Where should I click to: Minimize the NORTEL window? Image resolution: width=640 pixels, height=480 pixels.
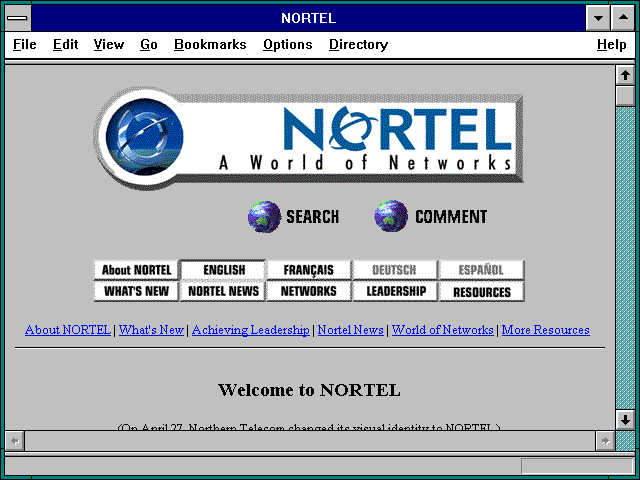click(598, 18)
